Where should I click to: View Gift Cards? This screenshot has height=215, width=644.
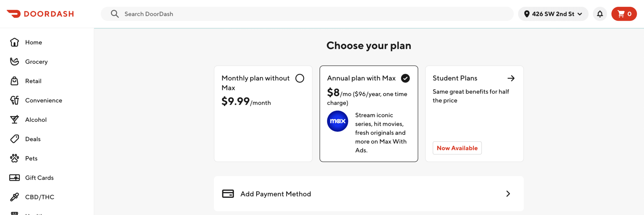coord(39,177)
